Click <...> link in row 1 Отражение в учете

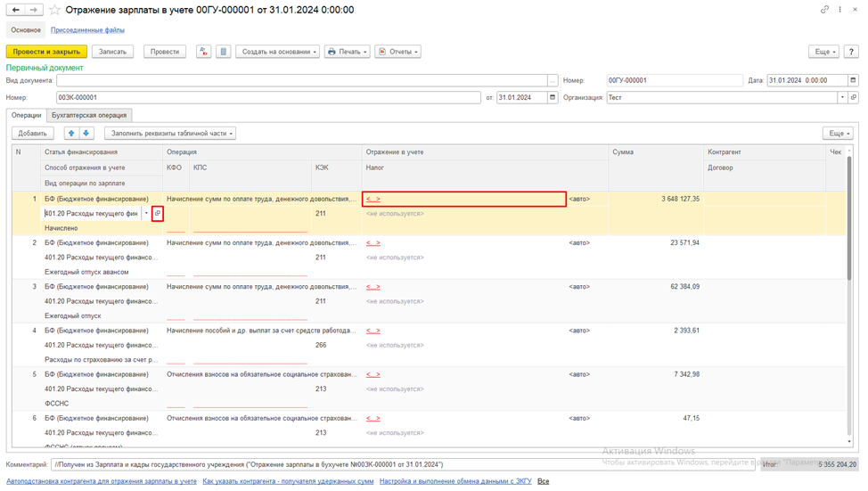(x=373, y=199)
